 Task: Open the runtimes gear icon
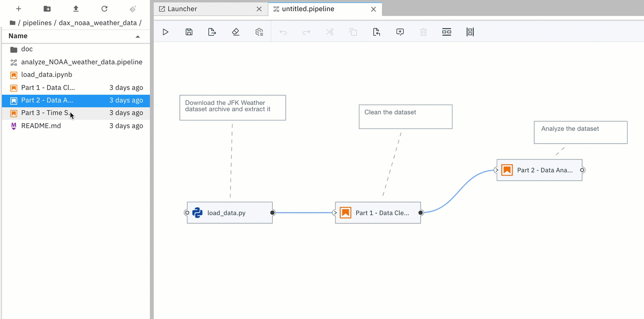pyautogui.click(x=259, y=32)
